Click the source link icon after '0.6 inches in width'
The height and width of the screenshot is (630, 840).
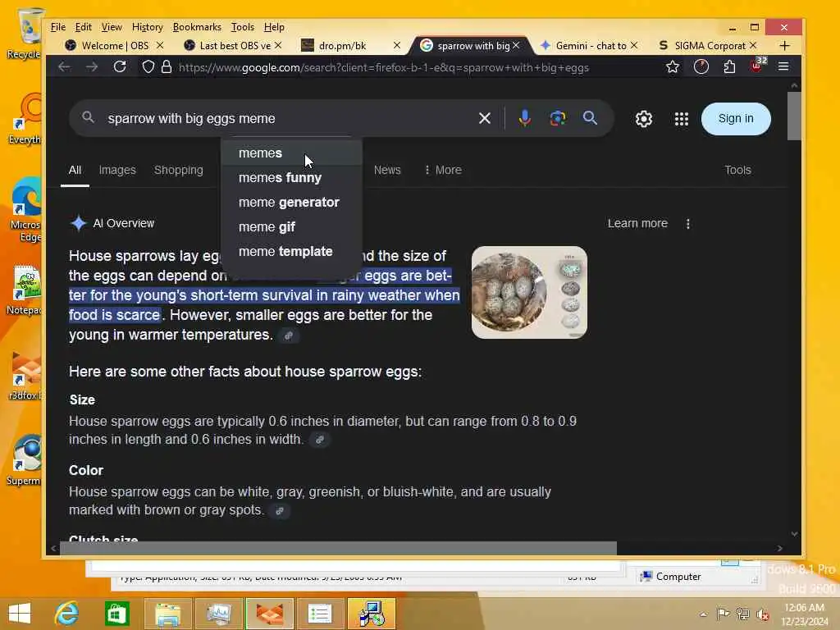coord(319,440)
